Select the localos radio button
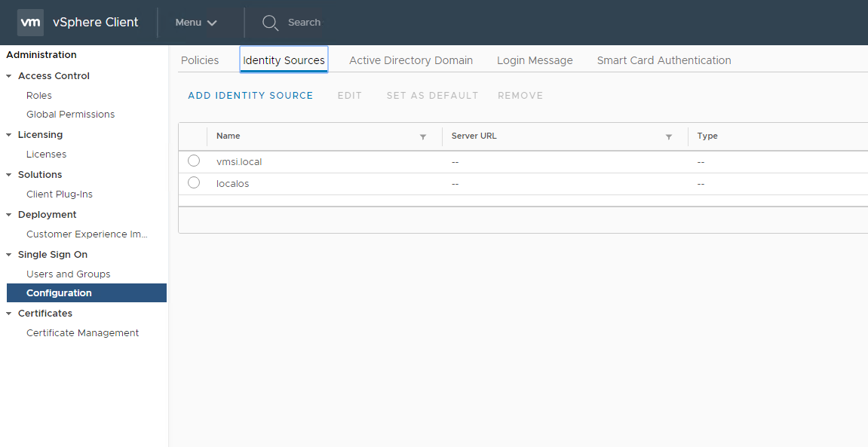Screen dimensions: 868x447 [x=194, y=182]
